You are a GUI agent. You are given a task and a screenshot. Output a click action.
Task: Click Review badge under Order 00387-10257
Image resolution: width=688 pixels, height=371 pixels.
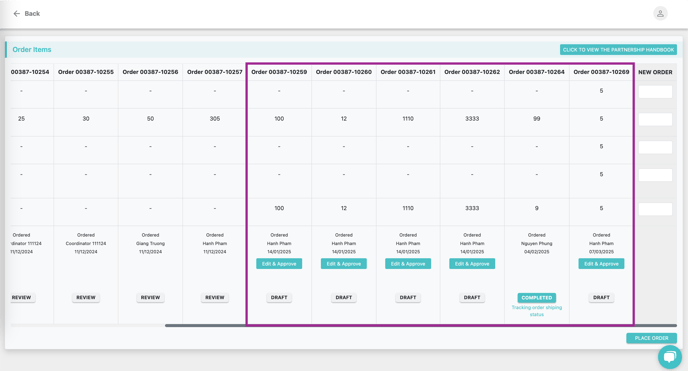tap(215, 297)
